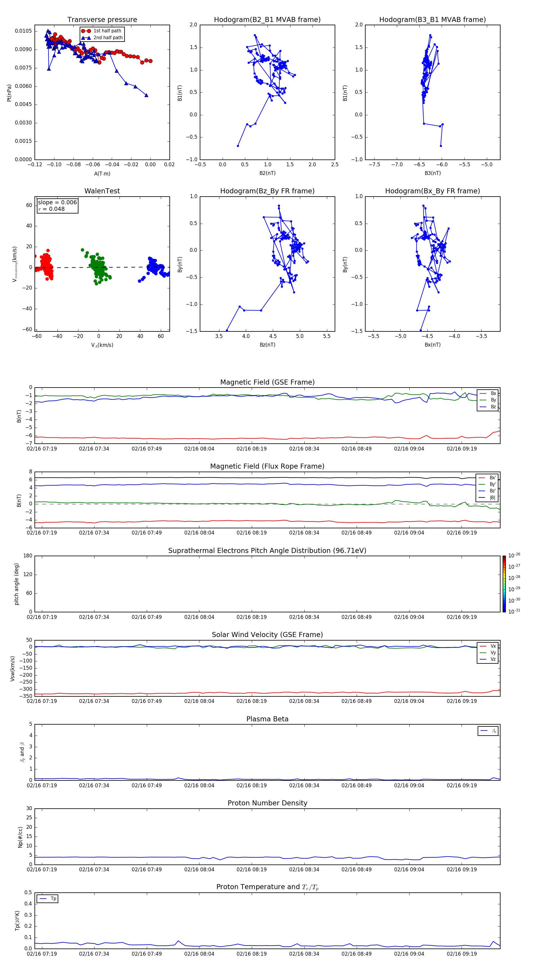Click the "Hodogram(B3_B1 MVAB frame)" title
This screenshot has width=535, height=980.
click(x=432, y=19)
